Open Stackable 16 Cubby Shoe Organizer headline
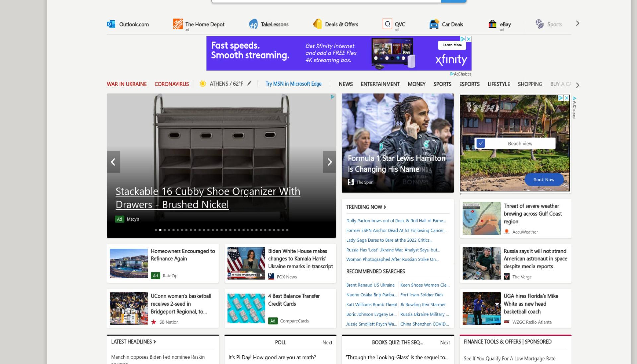 (208, 198)
